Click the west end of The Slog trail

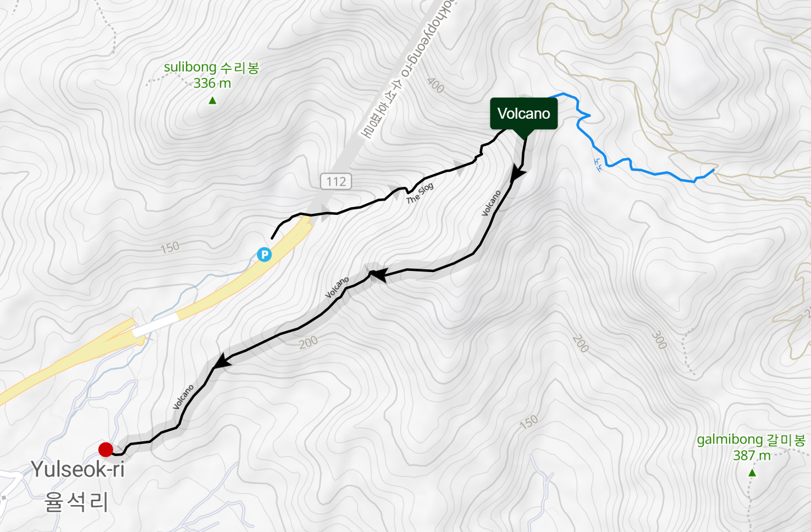pyautogui.click(x=272, y=237)
